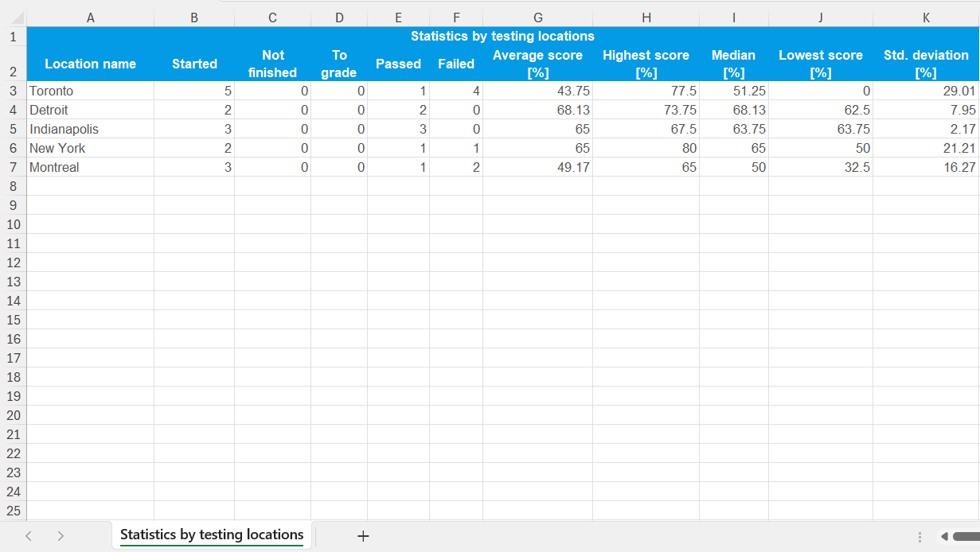Select Toronto's Failed value 4
Screen dimensions: 980x552
[x=456, y=91]
